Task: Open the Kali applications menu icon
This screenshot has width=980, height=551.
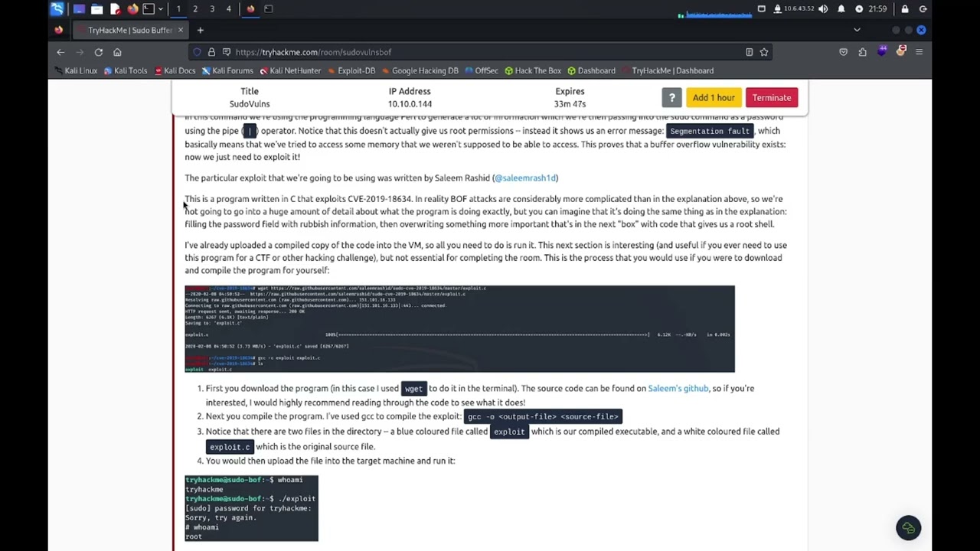Action: [57, 9]
